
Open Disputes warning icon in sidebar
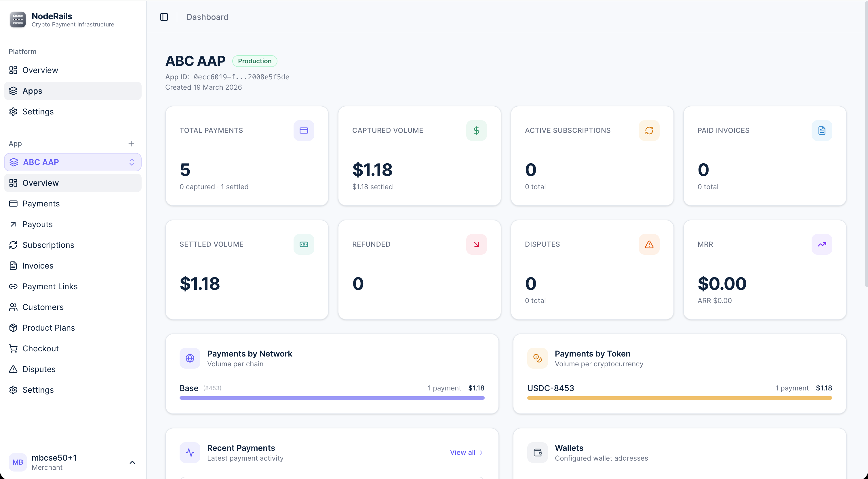[14, 369]
